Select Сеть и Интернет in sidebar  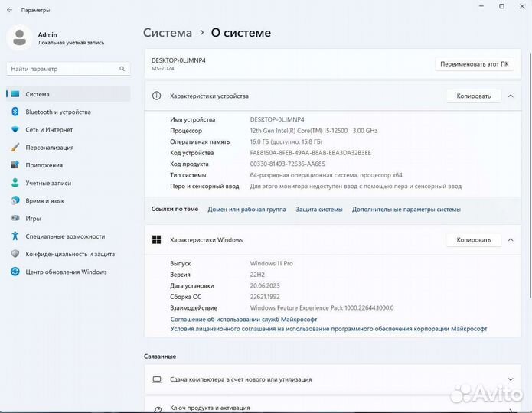click(69, 129)
